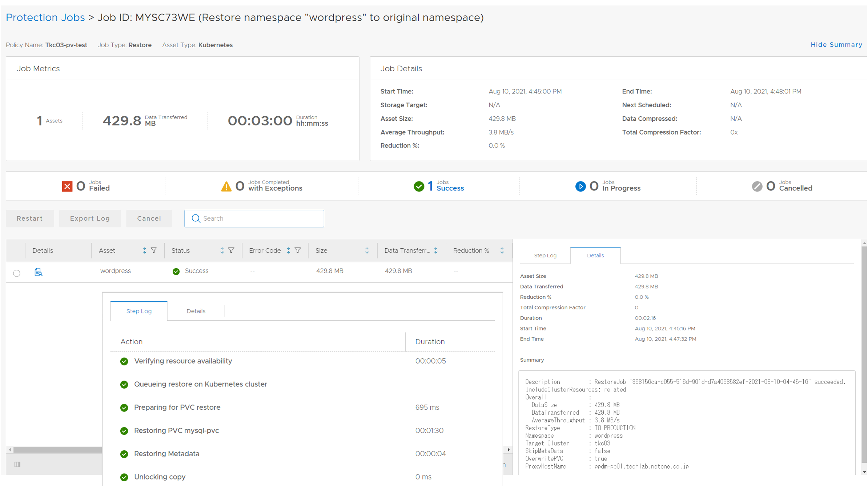Screen dimensions: 868x486
Task: Select the wordpress row radio button
Action: 17,273
